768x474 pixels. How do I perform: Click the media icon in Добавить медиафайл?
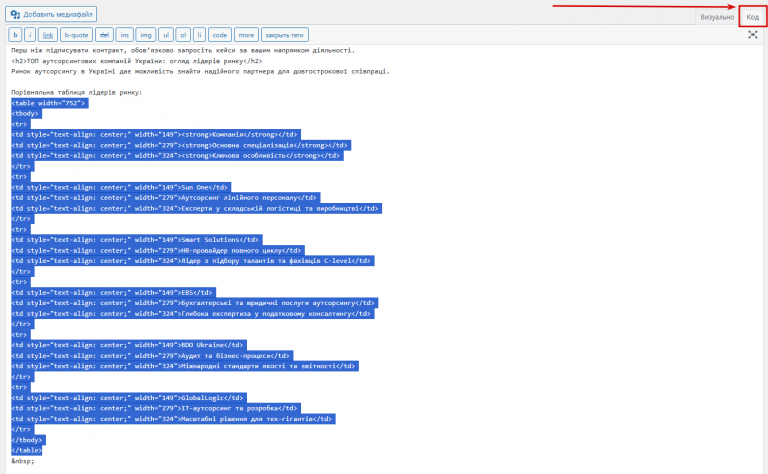pos(15,14)
